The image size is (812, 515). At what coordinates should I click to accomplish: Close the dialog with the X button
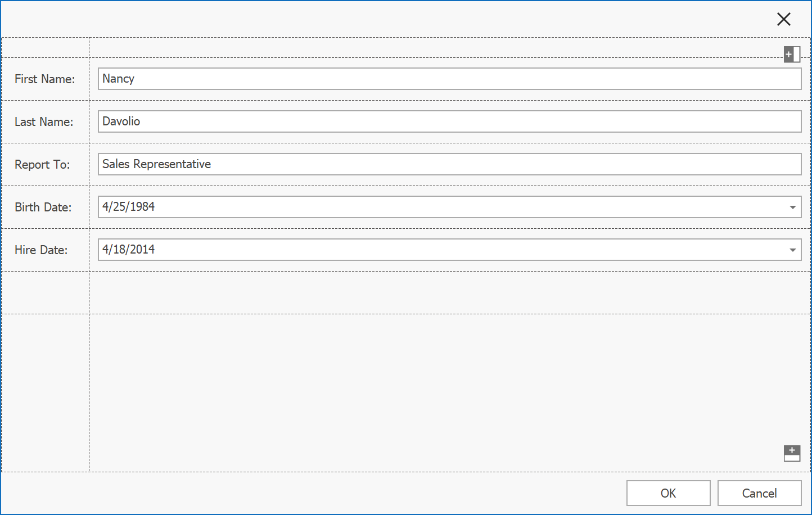pos(783,19)
